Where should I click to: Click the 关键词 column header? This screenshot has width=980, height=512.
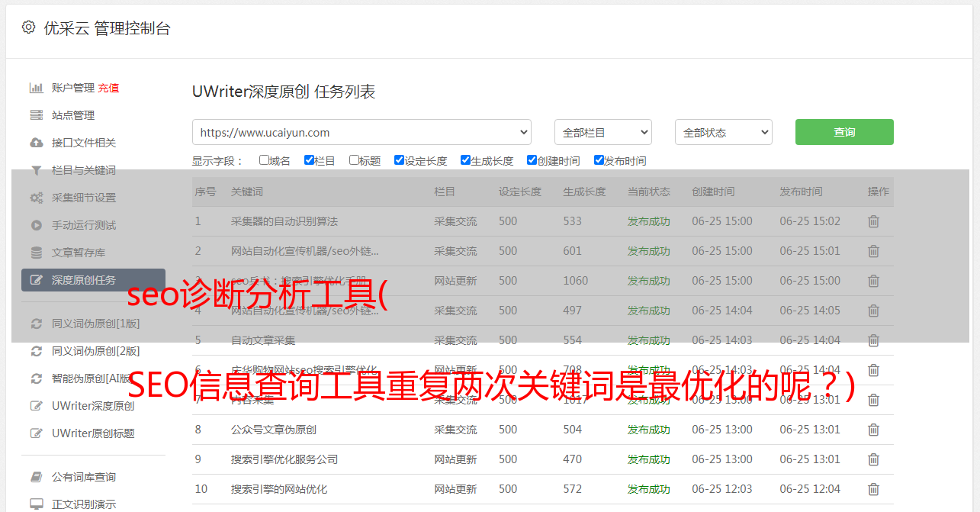coord(247,192)
